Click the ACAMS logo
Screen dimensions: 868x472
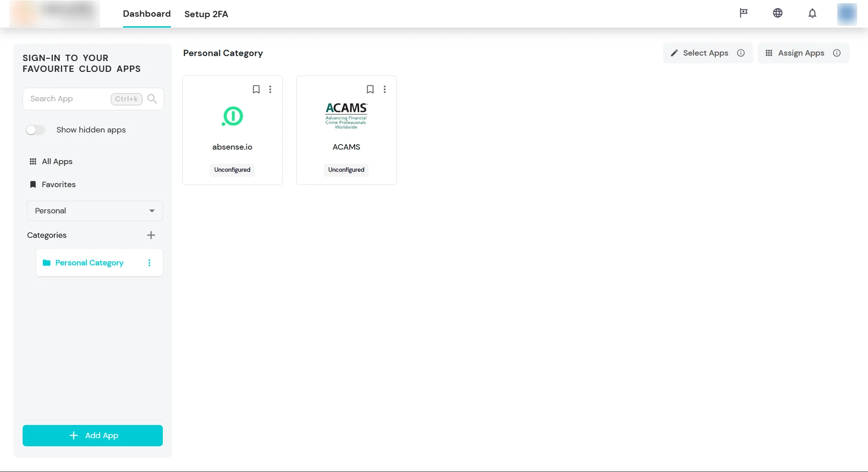coord(346,116)
